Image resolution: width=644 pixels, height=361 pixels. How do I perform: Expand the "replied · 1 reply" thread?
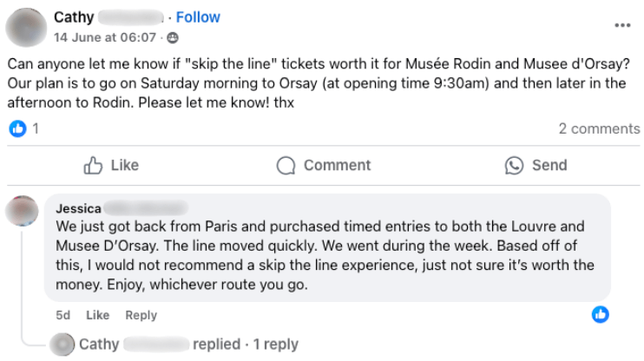coord(246,345)
